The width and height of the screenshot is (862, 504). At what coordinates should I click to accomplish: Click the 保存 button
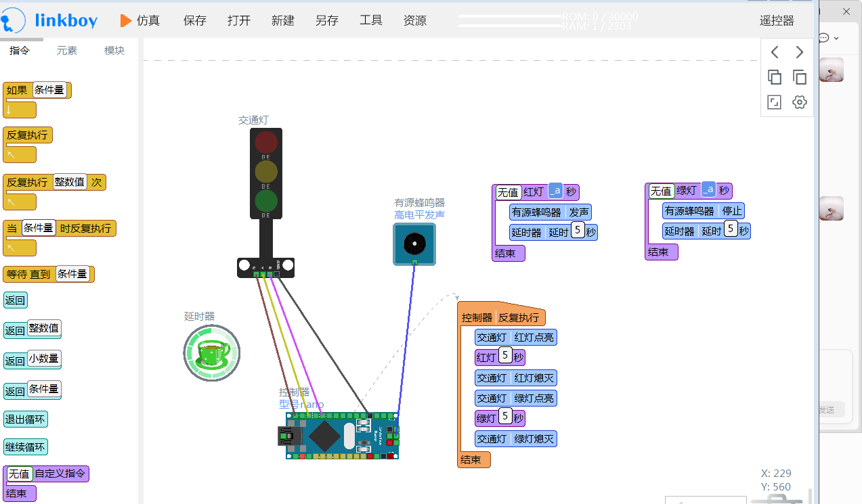[195, 20]
